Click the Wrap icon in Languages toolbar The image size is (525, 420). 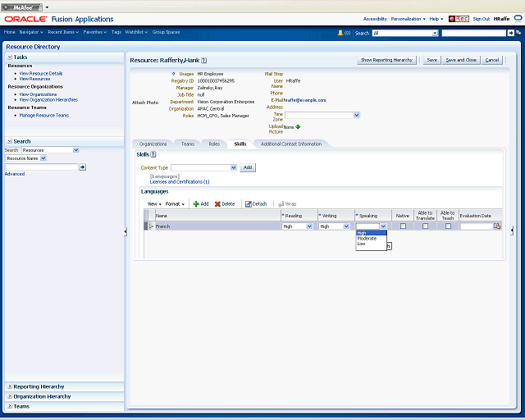[281, 204]
